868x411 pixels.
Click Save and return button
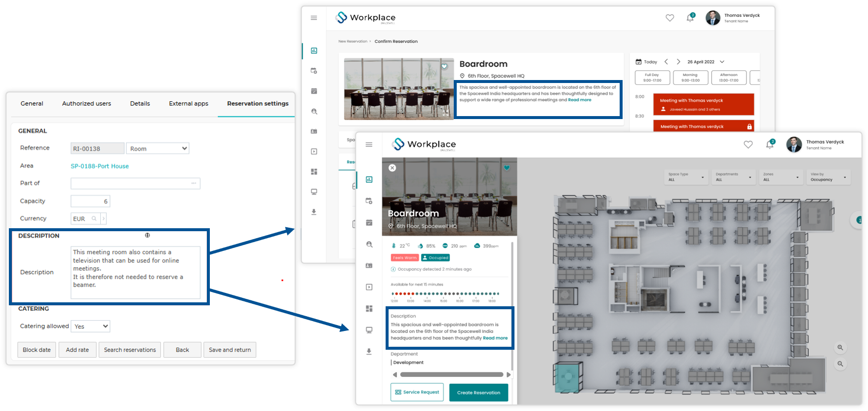(230, 350)
